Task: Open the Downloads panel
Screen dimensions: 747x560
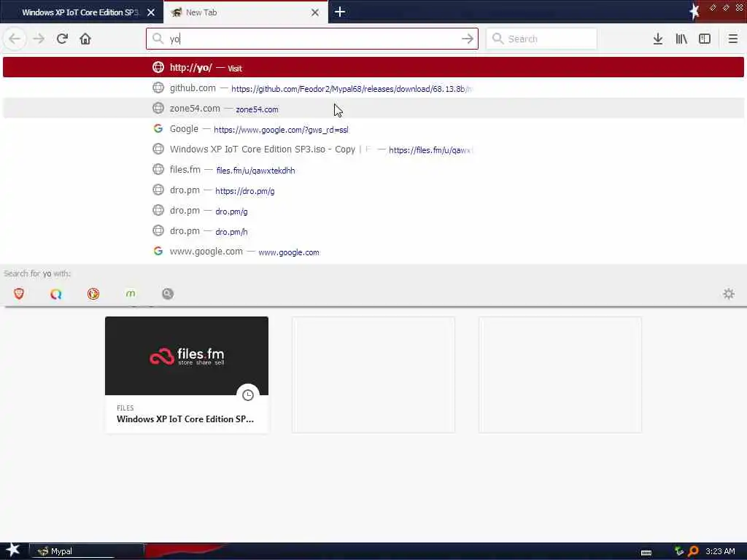Action: point(658,39)
